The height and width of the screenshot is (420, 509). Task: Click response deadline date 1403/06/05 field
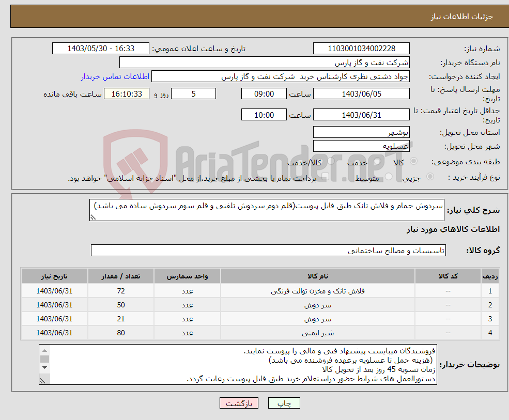[361, 94]
